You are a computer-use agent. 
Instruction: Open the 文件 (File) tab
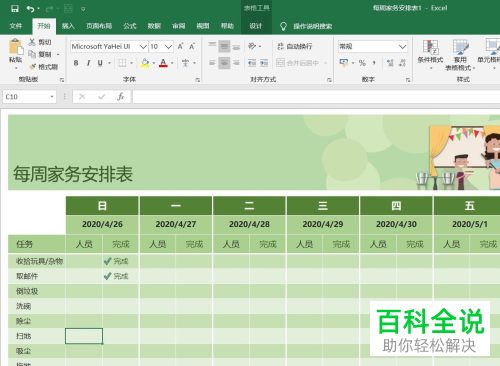coord(16,26)
